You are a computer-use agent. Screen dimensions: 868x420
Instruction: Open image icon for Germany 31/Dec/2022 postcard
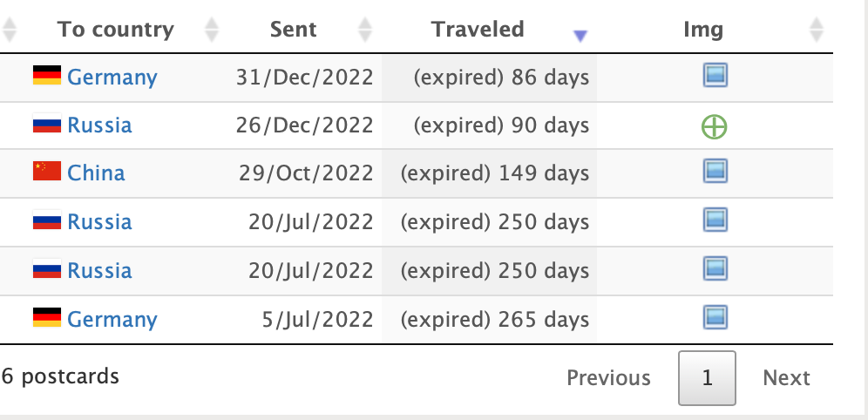[x=715, y=75]
